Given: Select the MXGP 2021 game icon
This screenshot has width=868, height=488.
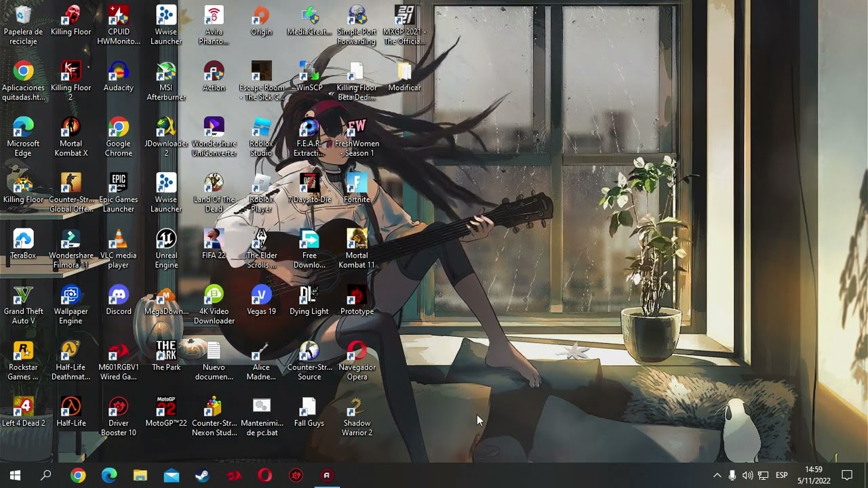Looking at the screenshot, I should [x=404, y=25].
